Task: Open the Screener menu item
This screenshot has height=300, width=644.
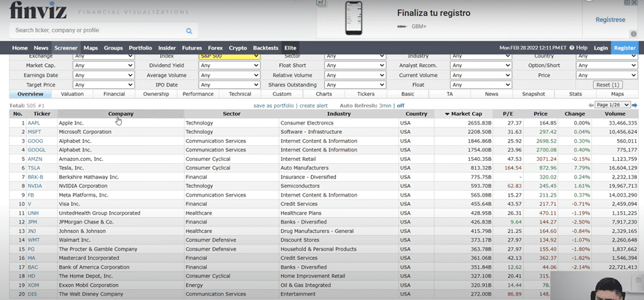Action: [66, 48]
